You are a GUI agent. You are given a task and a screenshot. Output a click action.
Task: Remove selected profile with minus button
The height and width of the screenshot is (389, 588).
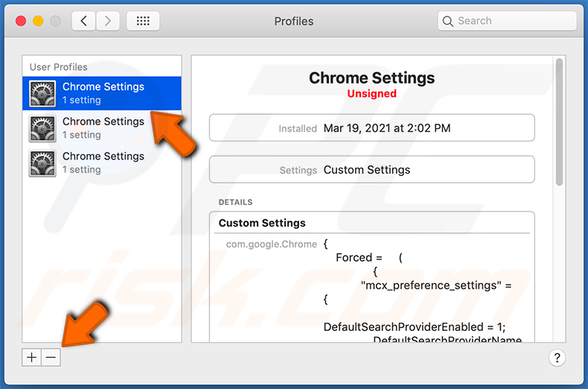tap(51, 357)
